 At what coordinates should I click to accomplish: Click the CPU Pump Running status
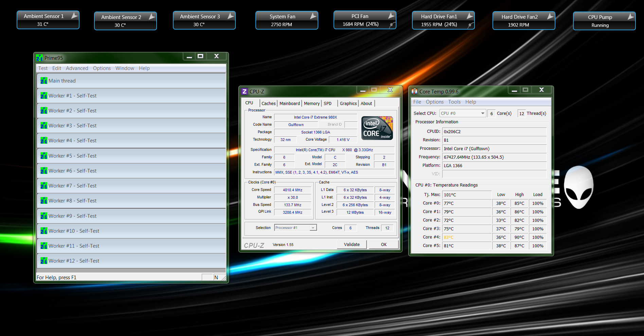(600, 25)
